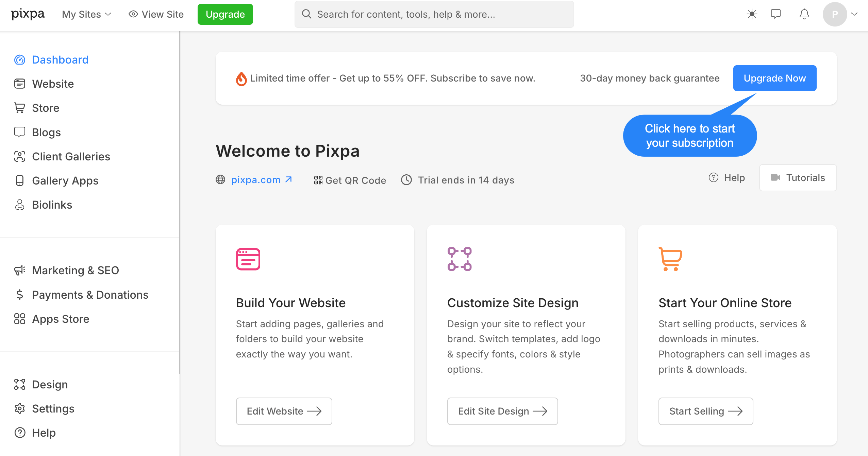Toggle light/dark theme sun icon

pos(752,14)
